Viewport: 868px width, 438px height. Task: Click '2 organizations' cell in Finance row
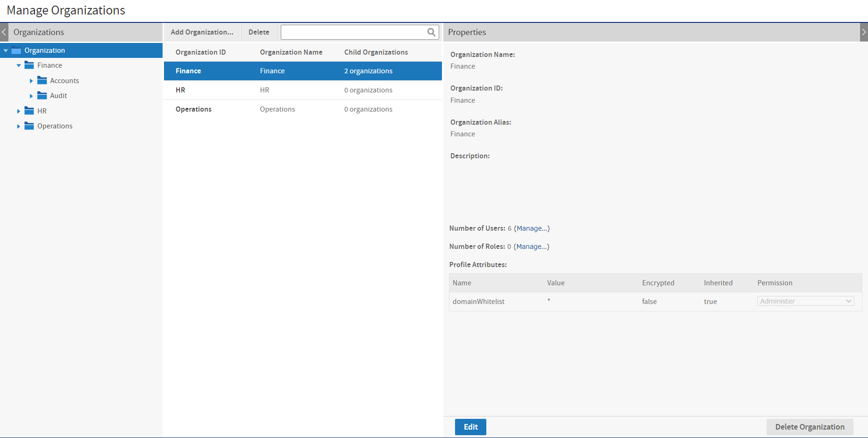(368, 71)
